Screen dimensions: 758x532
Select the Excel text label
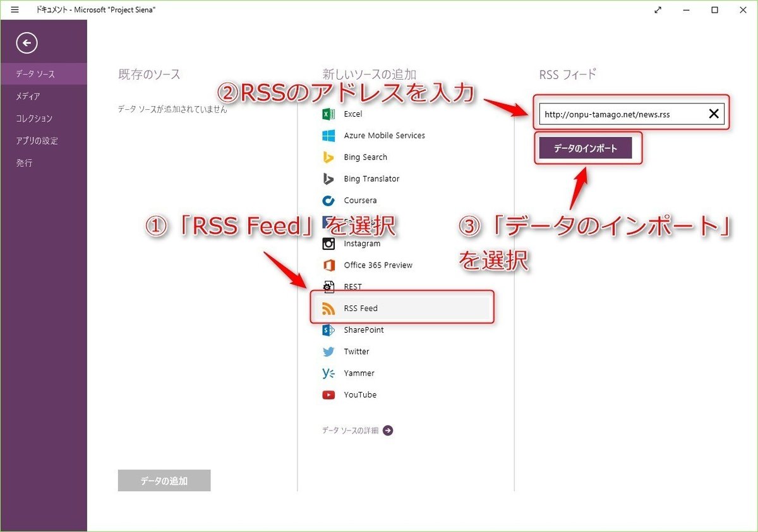353,114
